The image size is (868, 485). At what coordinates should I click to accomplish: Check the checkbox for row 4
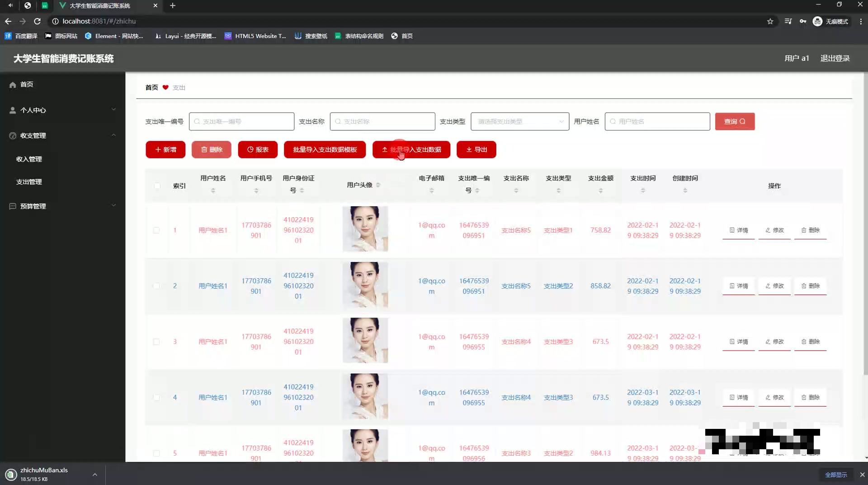[157, 398]
